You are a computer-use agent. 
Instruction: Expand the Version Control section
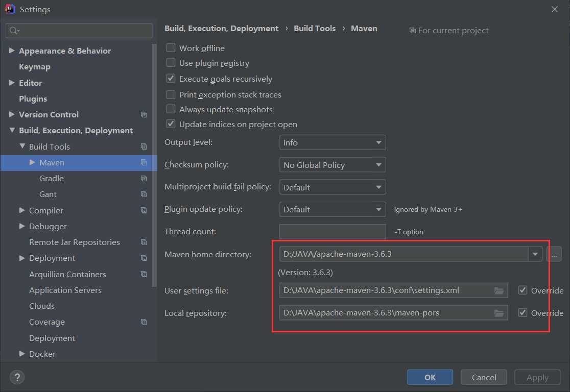pos(12,114)
